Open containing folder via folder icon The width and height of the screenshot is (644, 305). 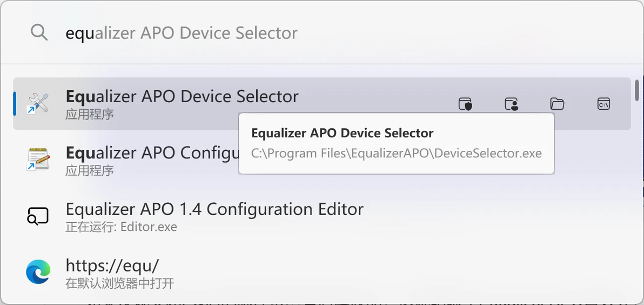point(557,104)
